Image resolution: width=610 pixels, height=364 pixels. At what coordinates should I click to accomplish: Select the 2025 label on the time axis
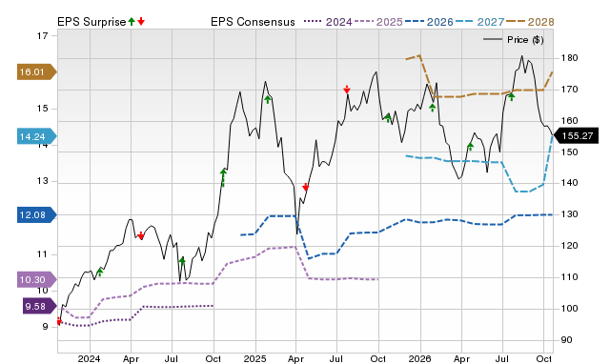[x=254, y=358]
